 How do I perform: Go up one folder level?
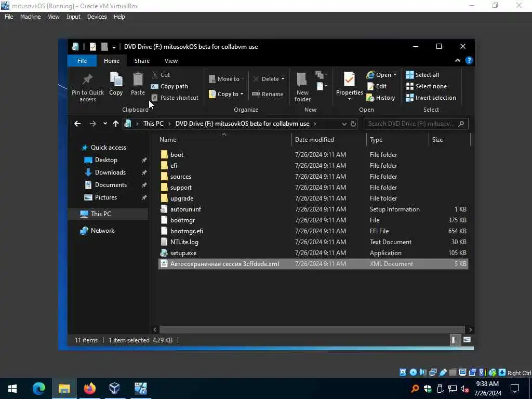116,124
